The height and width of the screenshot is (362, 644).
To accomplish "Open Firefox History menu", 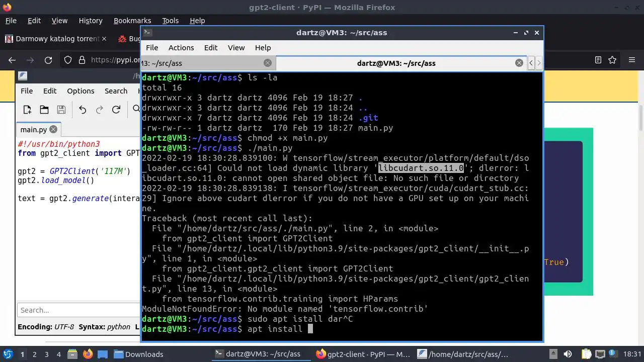I will coord(91,21).
